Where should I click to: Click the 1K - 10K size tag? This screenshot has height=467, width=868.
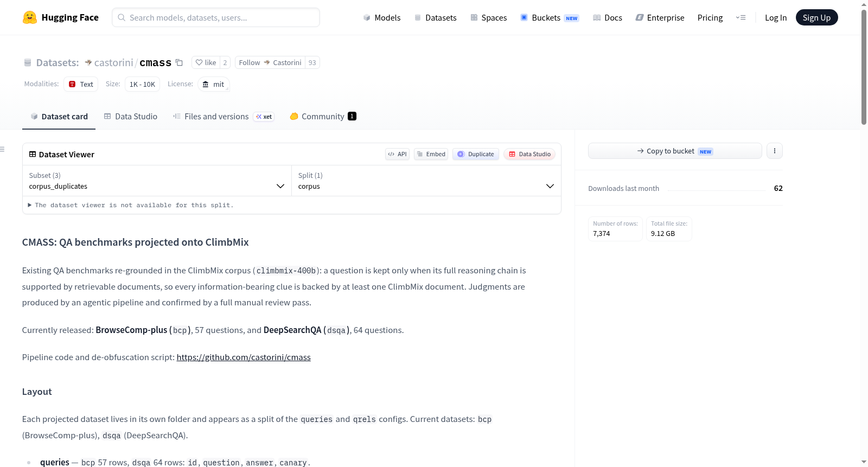pos(142,84)
